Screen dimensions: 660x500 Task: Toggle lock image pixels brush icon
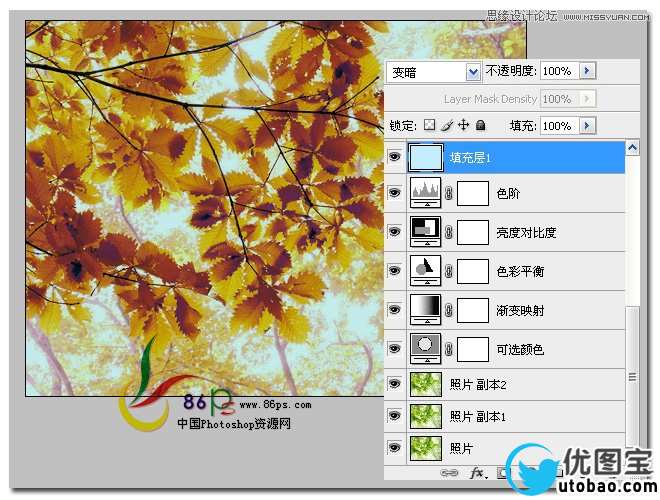[447, 125]
